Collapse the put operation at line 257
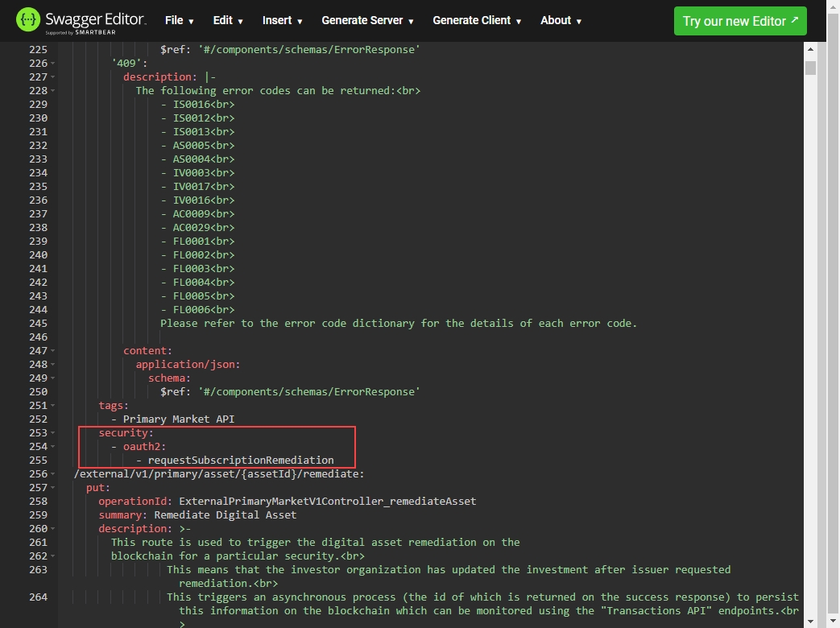Viewport: 840px width, 628px height. [x=53, y=488]
